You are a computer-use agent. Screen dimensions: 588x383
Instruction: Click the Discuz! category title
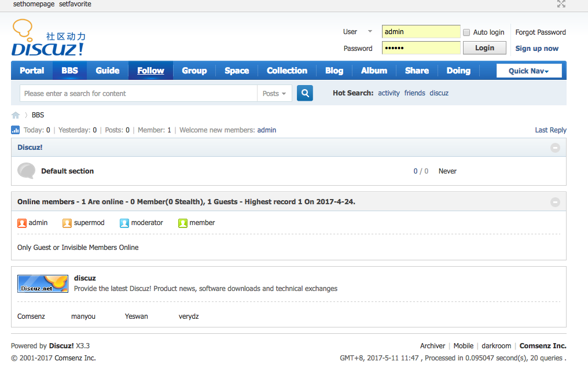click(30, 148)
